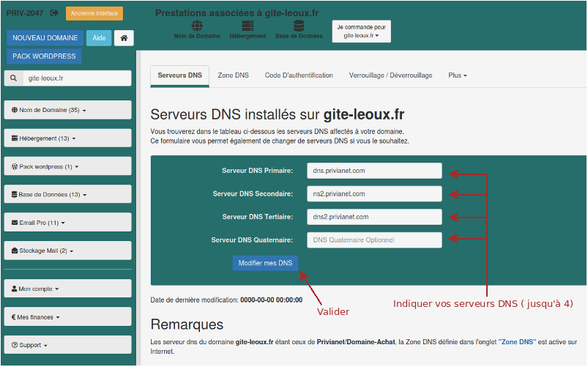
Task: Expand Hébergement (13) sidebar menu
Action: tap(68, 138)
